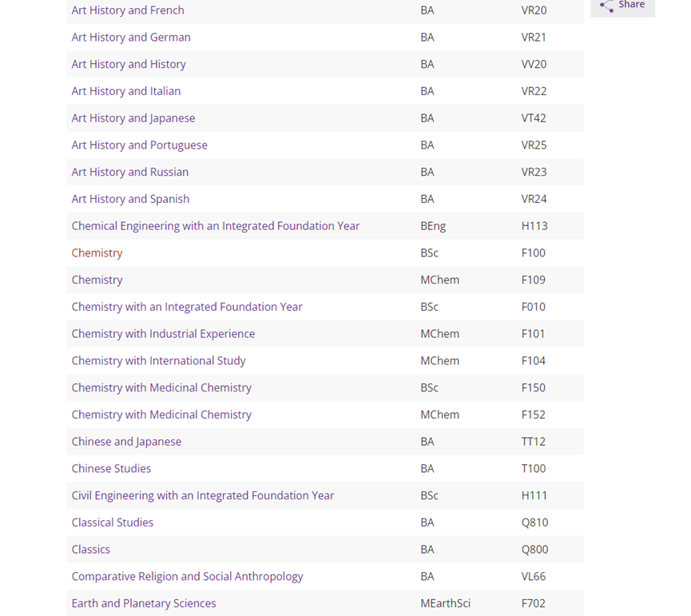This screenshot has height=616, width=691.
Task: Open Art History and Italian page
Action: (x=126, y=91)
